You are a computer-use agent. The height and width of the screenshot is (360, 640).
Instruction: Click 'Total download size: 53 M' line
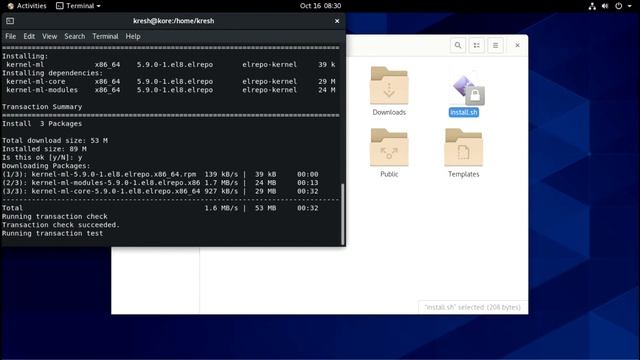coord(55,140)
